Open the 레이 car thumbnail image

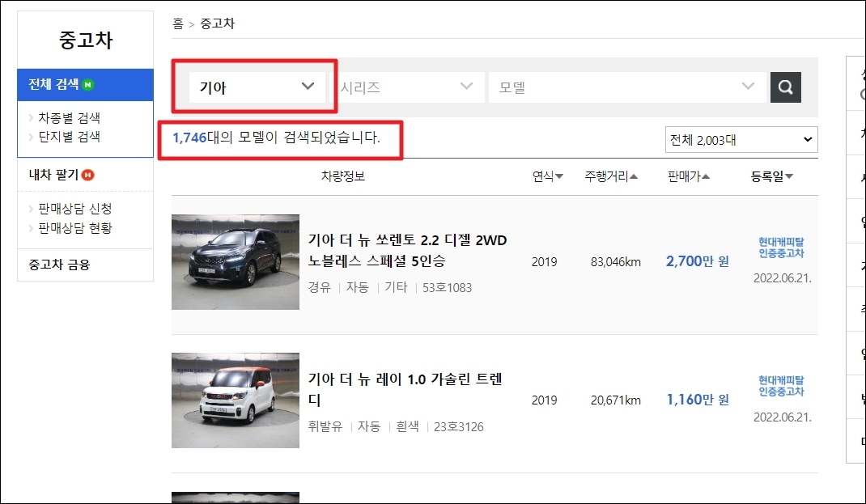coord(236,400)
